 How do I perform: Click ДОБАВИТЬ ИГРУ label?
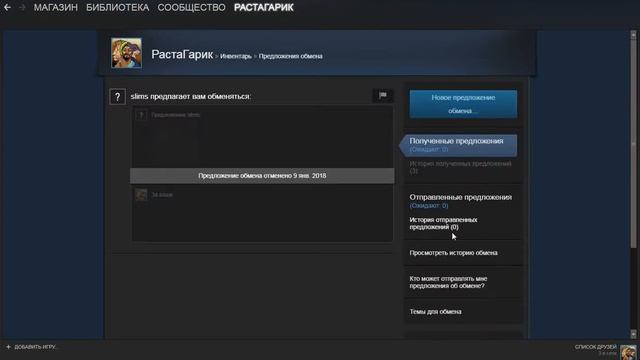pos(35,347)
